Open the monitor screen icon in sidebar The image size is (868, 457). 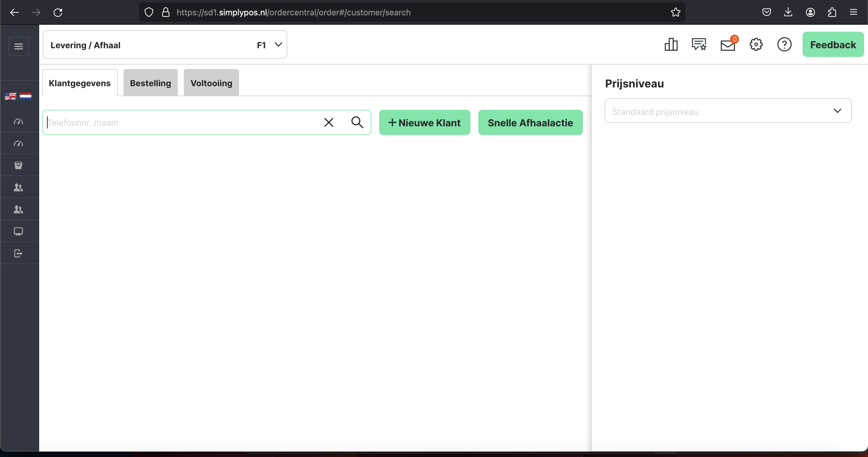18,231
